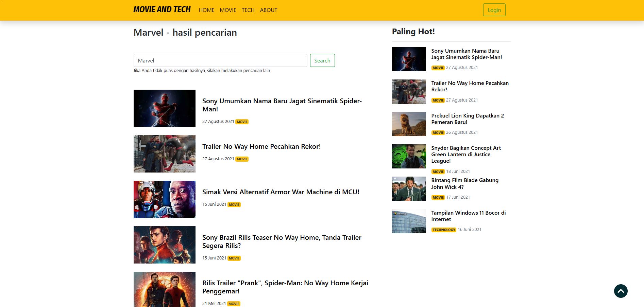
Task: Click Green Lantern thumbnail in sidebar
Action: 409,157
